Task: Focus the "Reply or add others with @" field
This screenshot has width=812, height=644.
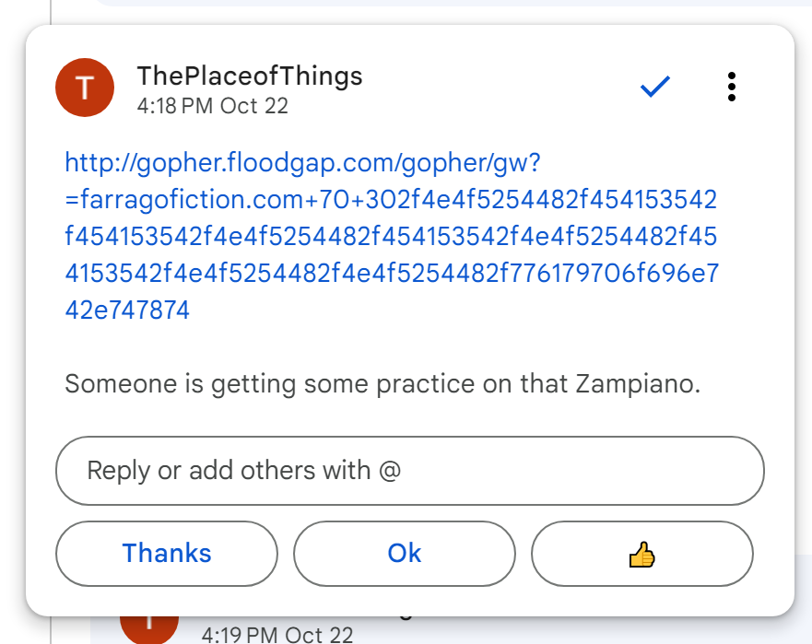Action: 410,471
